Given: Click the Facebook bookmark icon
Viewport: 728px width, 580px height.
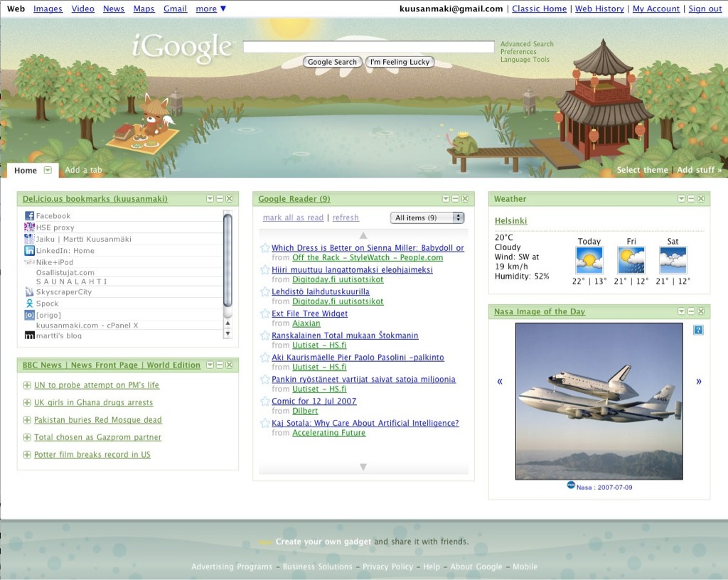Looking at the screenshot, I should pyautogui.click(x=29, y=216).
